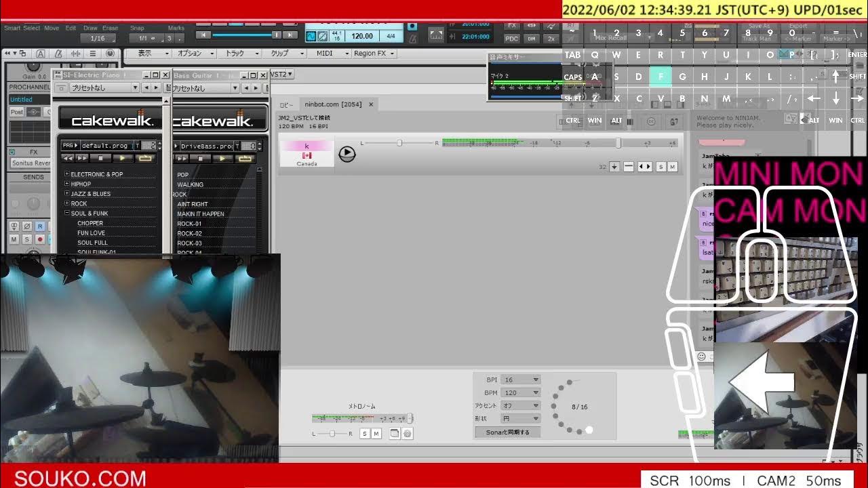Open the VST2 dropdown button

tap(281, 75)
